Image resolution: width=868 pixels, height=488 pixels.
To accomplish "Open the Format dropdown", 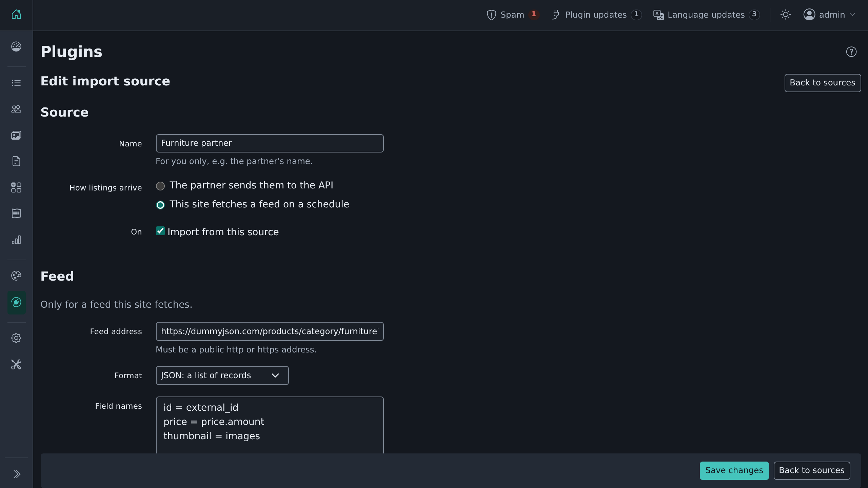I will tap(222, 375).
